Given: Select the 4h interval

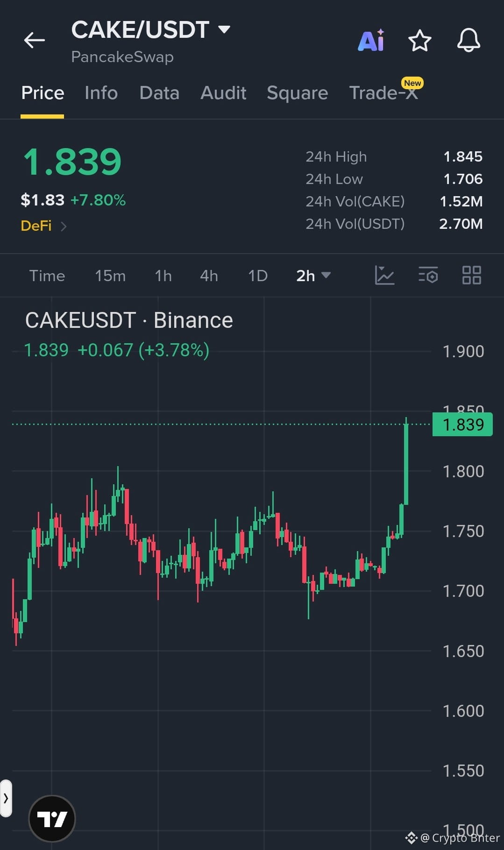Looking at the screenshot, I should pos(209,276).
